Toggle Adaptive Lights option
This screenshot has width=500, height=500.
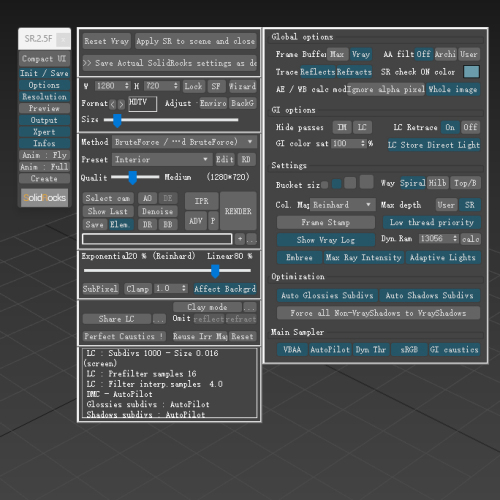[443, 257]
